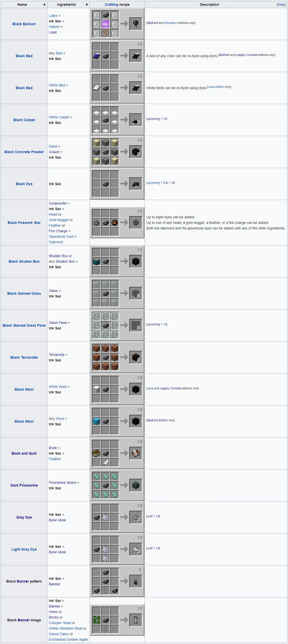Hide the crafting table via hide link
The height and width of the screenshot is (644, 288).
click(x=281, y=5)
